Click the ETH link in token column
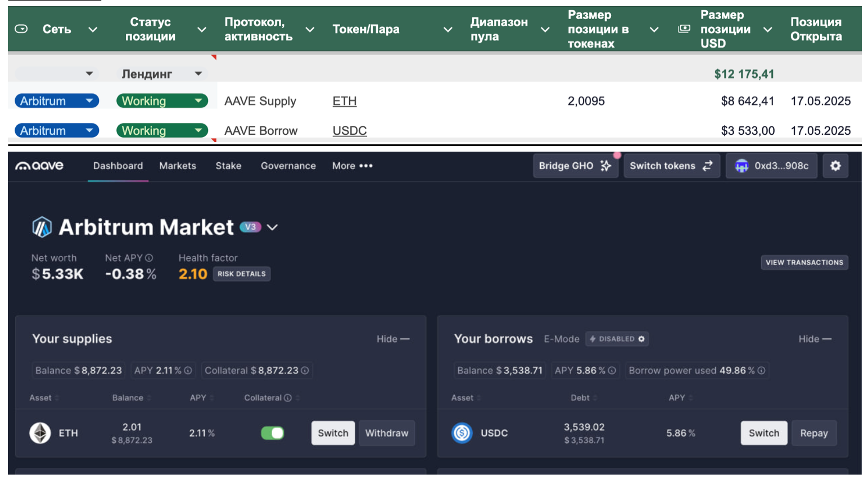The width and height of the screenshot is (868, 483). tap(345, 101)
